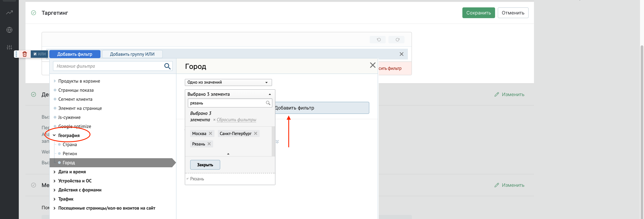Screen dimensions: 644x219
Task: Switch group logic to И
Action: pos(35,54)
